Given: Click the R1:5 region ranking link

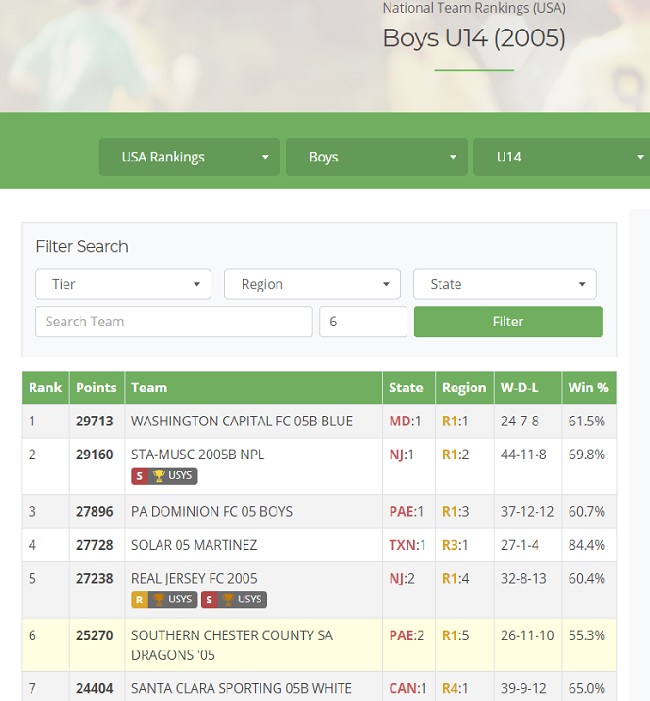Looking at the screenshot, I should pyautogui.click(x=456, y=636).
